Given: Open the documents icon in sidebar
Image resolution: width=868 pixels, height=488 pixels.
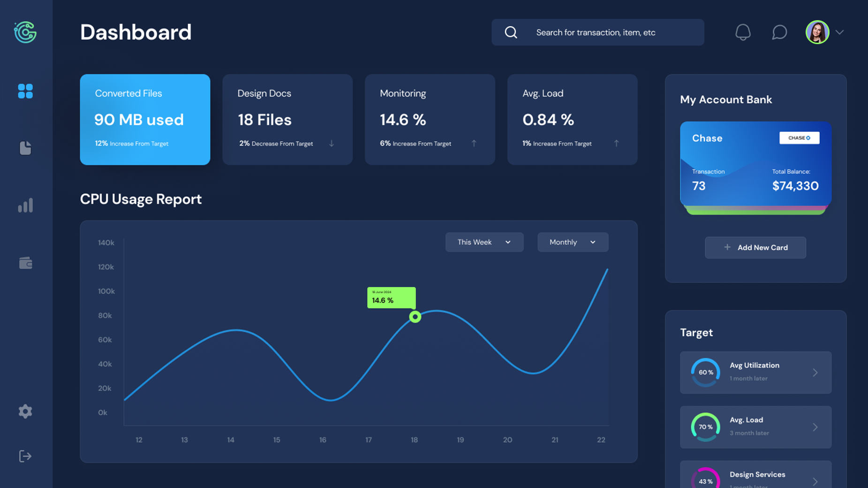Looking at the screenshot, I should pyautogui.click(x=25, y=148).
